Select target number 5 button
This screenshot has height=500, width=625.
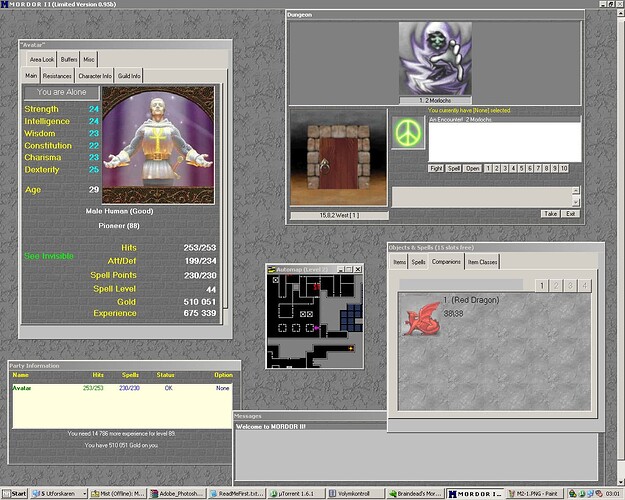(x=521, y=168)
